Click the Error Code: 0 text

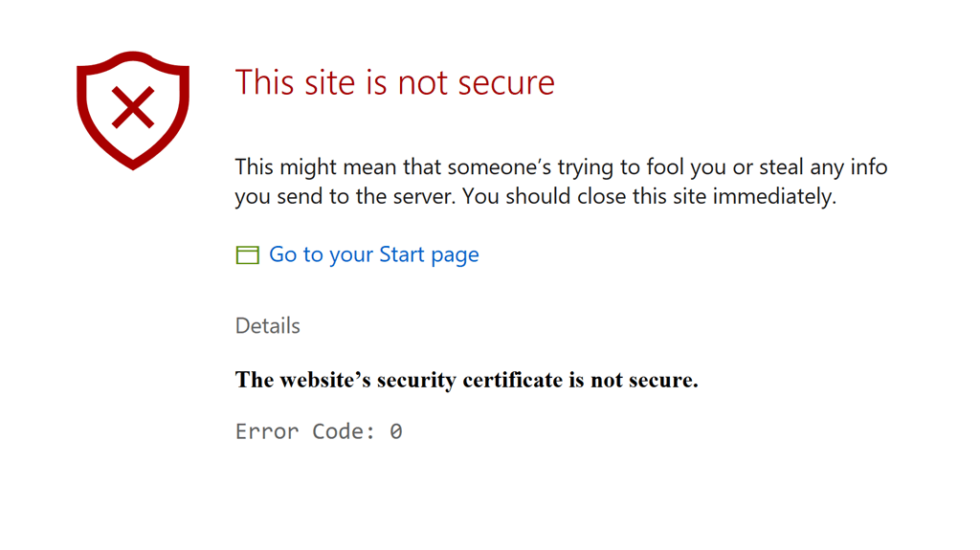point(319,431)
